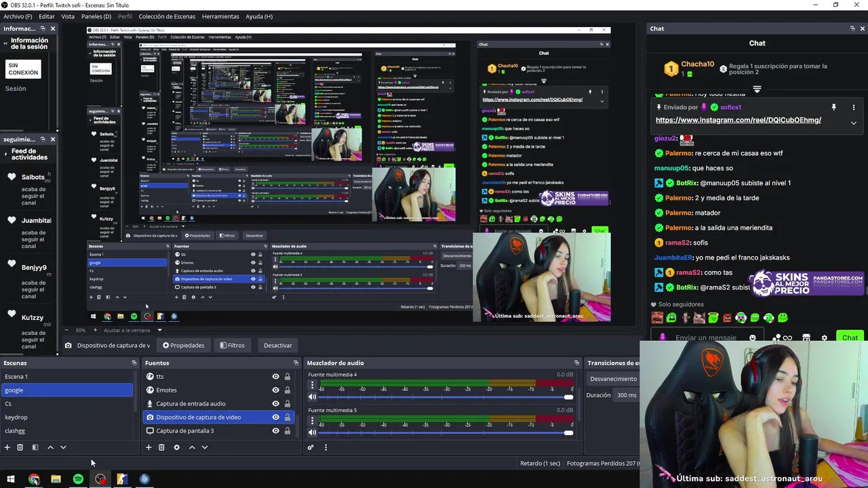
Task: Open the emoji picker in chat input
Action: click(753, 338)
